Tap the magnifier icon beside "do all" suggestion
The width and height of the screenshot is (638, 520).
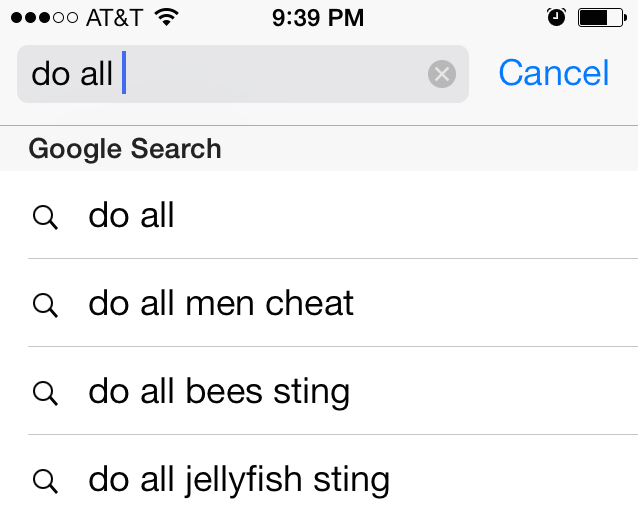click(45, 216)
